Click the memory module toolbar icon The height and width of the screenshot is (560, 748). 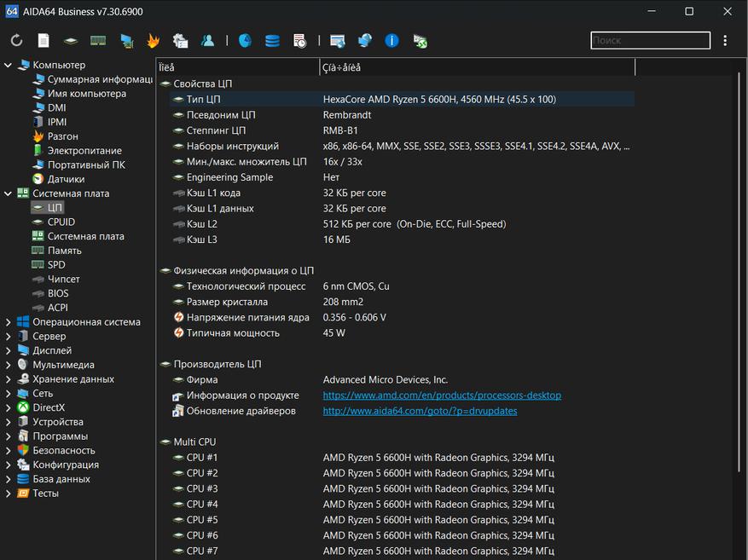point(98,41)
